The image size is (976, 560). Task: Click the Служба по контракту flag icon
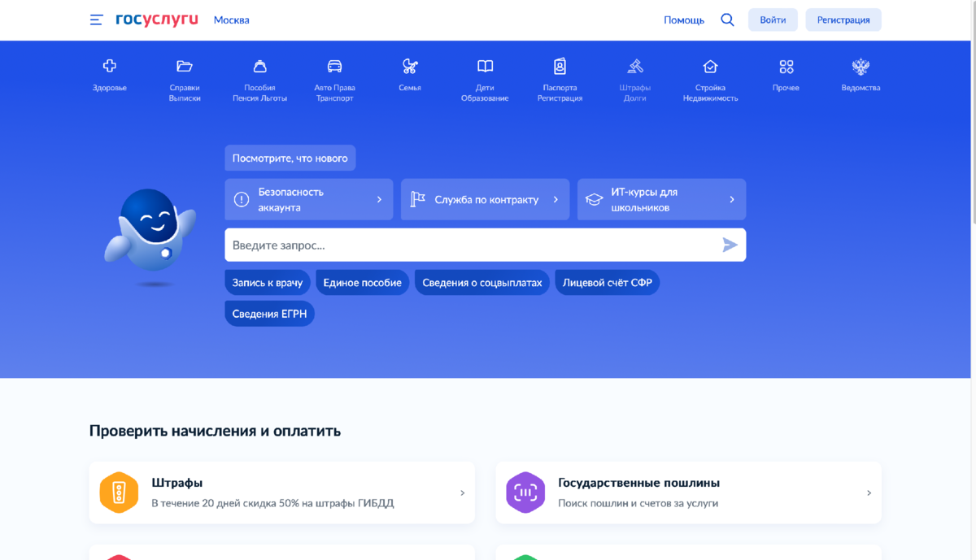pos(417,199)
